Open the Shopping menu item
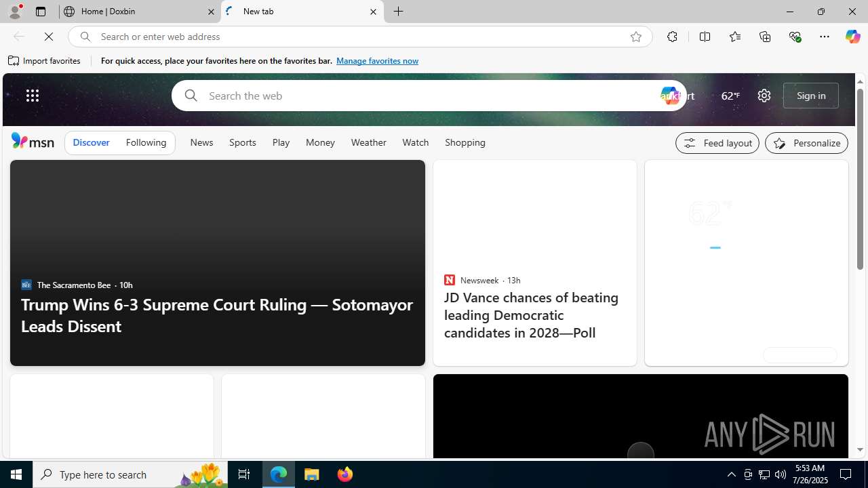This screenshot has width=868, height=488. [x=465, y=142]
